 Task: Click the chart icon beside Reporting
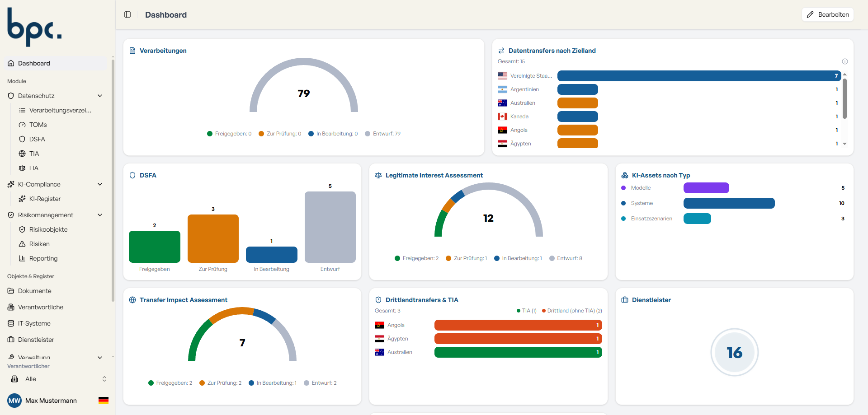[22, 258]
